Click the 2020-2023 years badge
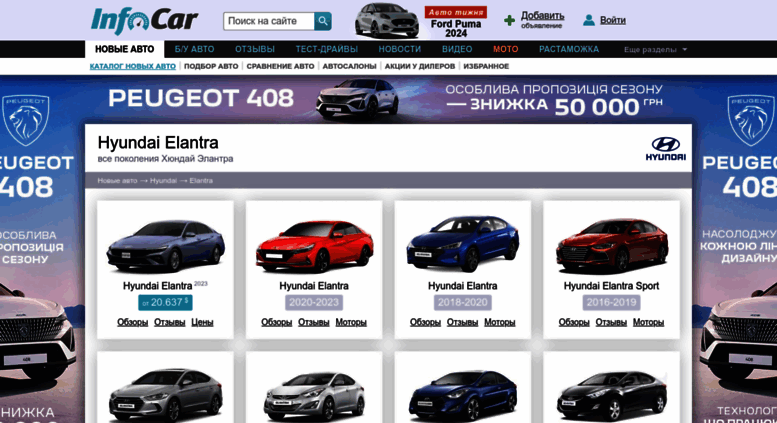 coord(314,302)
